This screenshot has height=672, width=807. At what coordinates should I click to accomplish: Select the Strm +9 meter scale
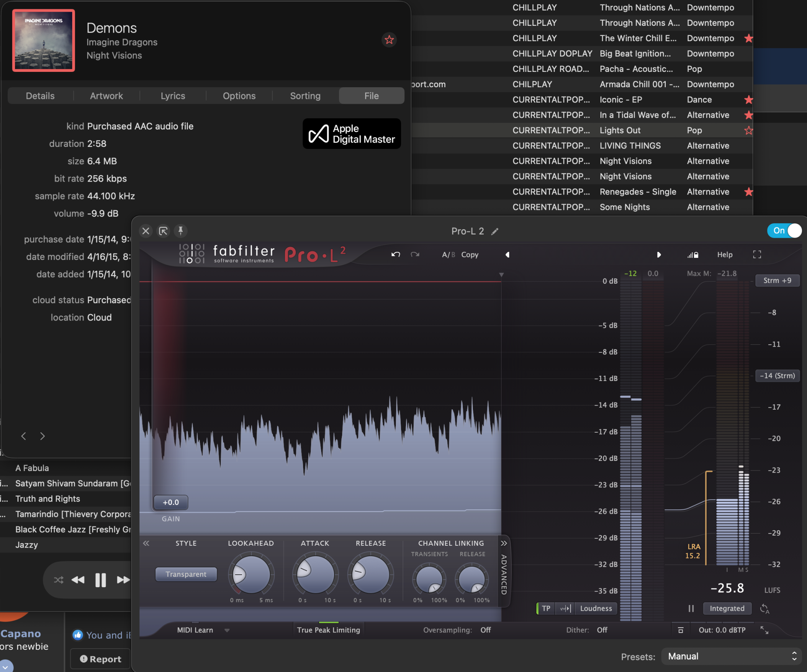pyautogui.click(x=777, y=281)
